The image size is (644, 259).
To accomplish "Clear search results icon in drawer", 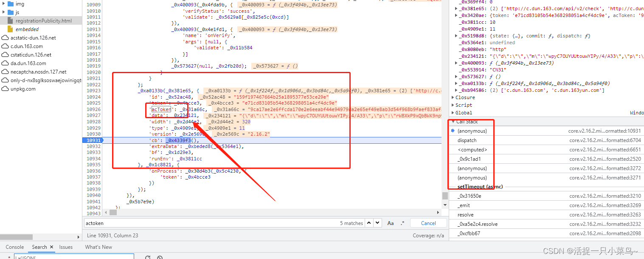I will tap(160, 257).
